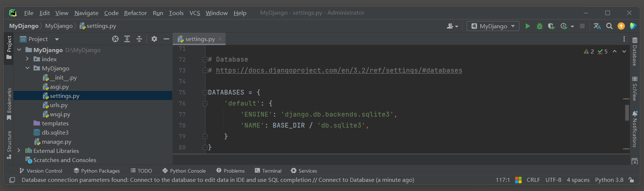Screen dimensions: 644x191
Task: Close the settings.py editor tab
Action: pyautogui.click(x=220, y=39)
